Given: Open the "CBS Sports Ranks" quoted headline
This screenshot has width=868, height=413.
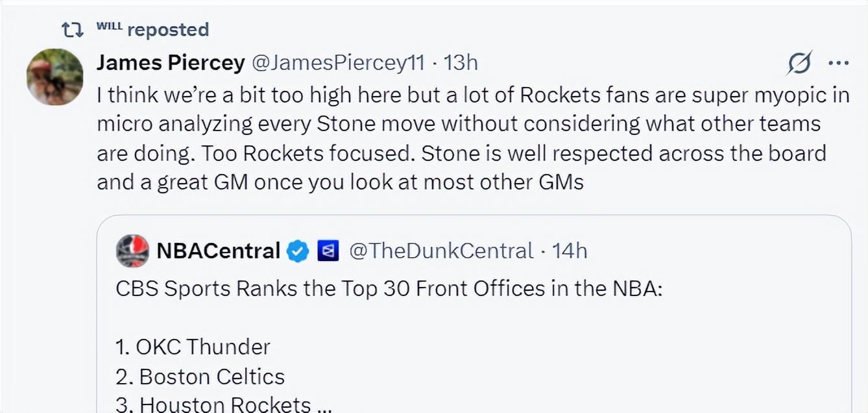Looking at the screenshot, I should (389, 288).
